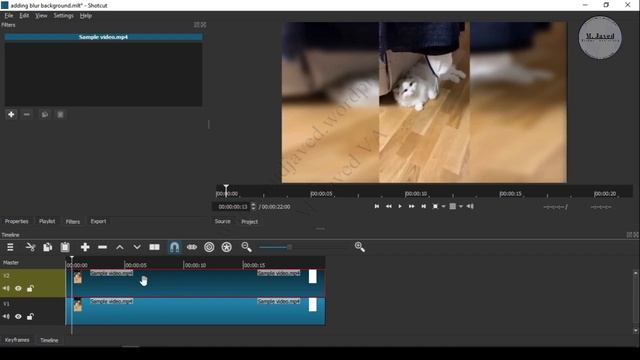Lock track V2
The height and width of the screenshot is (360, 640).
(30, 289)
